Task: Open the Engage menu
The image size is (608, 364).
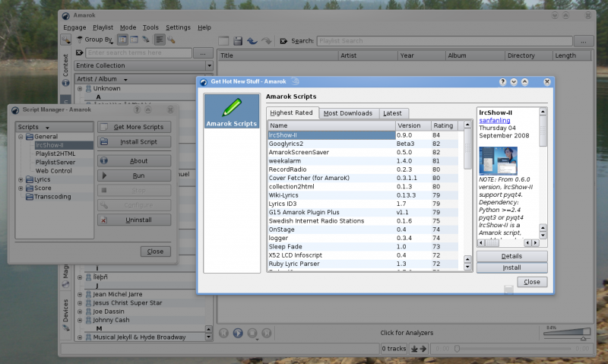Action: click(74, 27)
